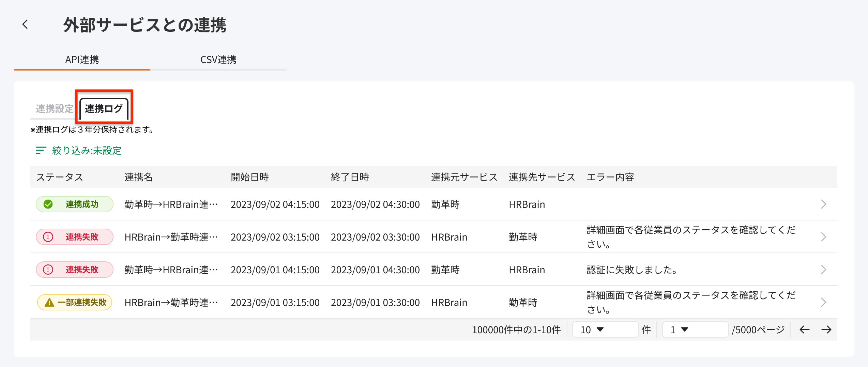This screenshot has height=367, width=868.
Task: Click the 絞り込み:未設定 filter link
Action: 87,150
